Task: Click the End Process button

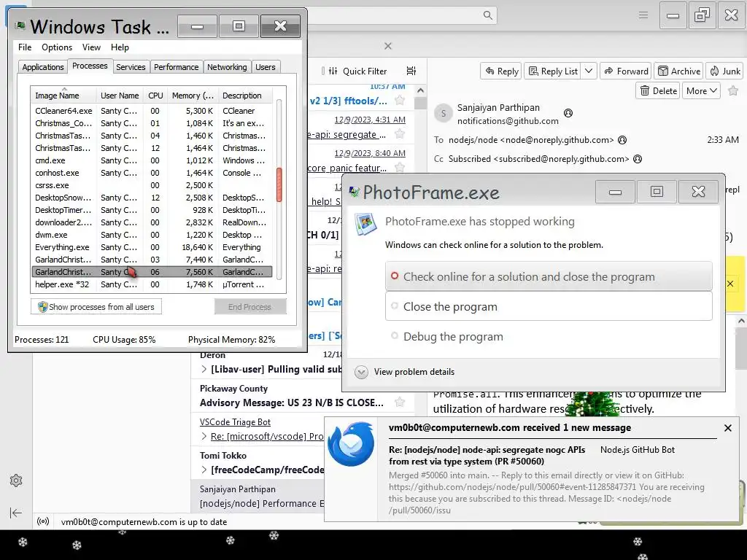Action: [x=249, y=307]
